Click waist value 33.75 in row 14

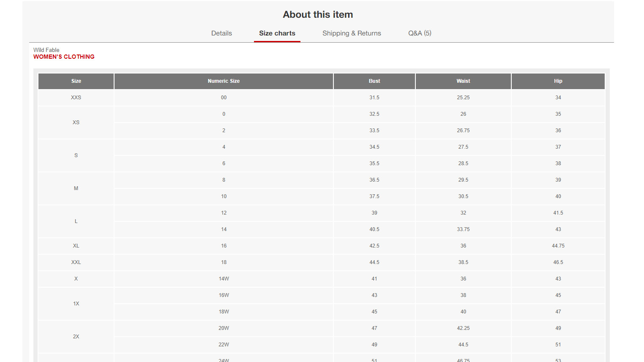pos(463,229)
